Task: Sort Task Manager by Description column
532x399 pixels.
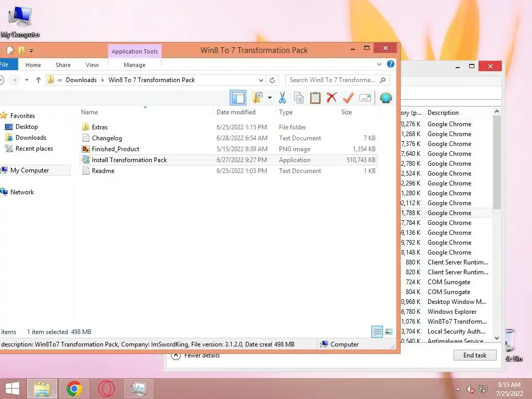Action: click(443, 113)
